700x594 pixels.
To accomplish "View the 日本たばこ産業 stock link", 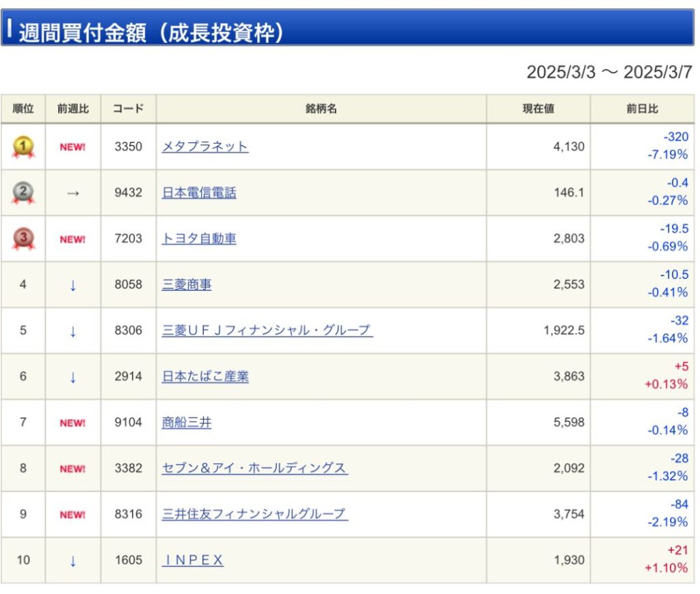I will tap(205, 377).
